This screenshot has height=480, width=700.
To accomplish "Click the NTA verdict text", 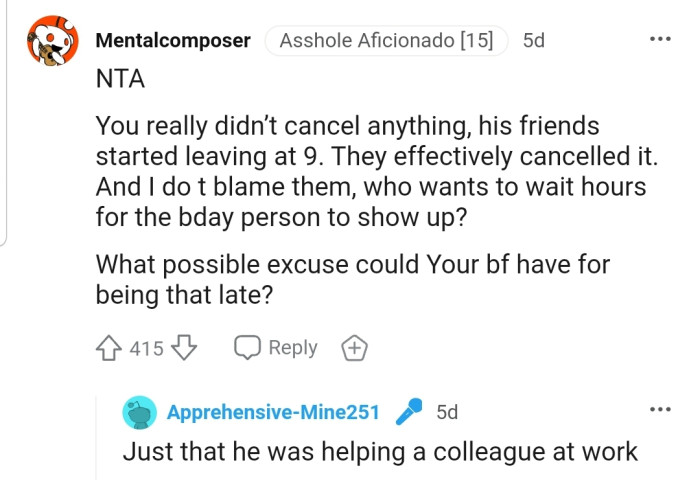I will click(120, 82).
